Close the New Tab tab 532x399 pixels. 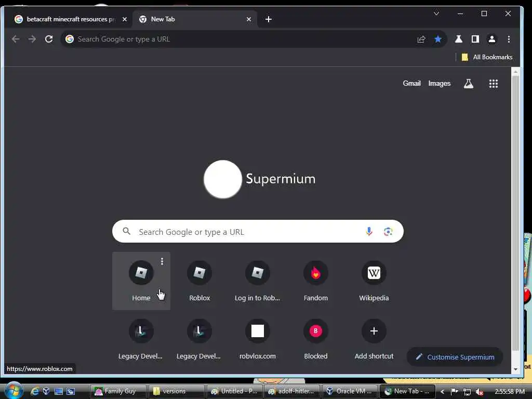click(x=249, y=19)
